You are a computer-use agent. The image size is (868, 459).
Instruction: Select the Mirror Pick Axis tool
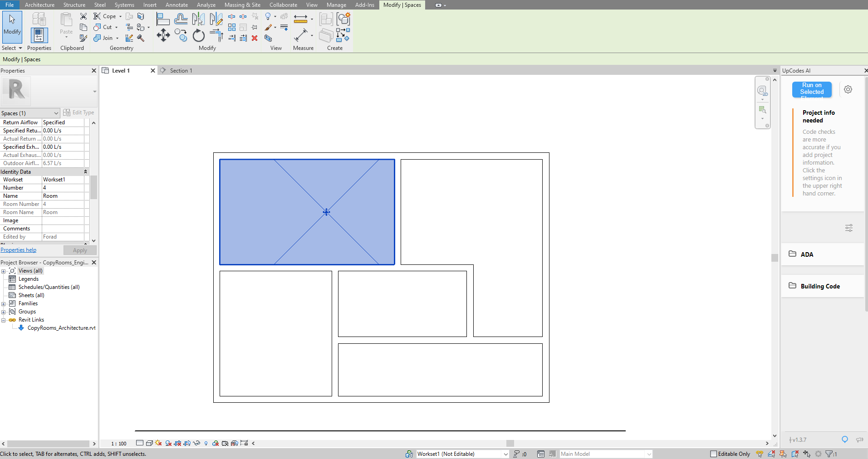click(x=198, y=19)
